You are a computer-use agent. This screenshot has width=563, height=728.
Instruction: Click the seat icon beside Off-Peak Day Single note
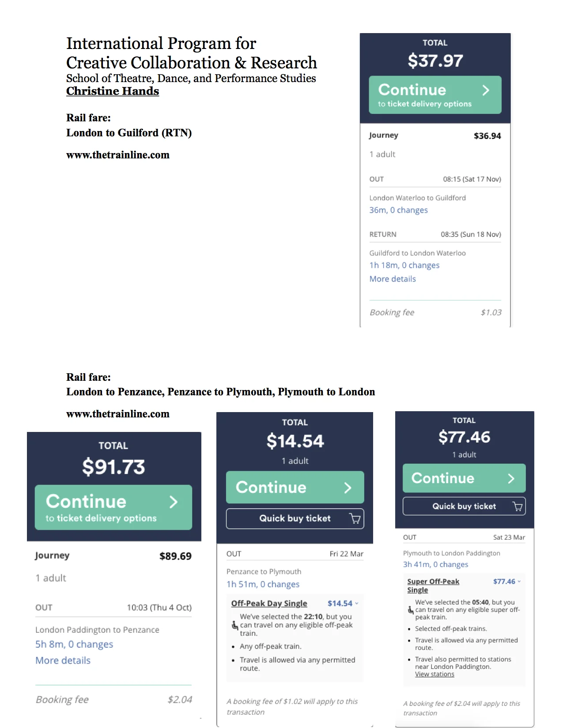coord(235,625)
